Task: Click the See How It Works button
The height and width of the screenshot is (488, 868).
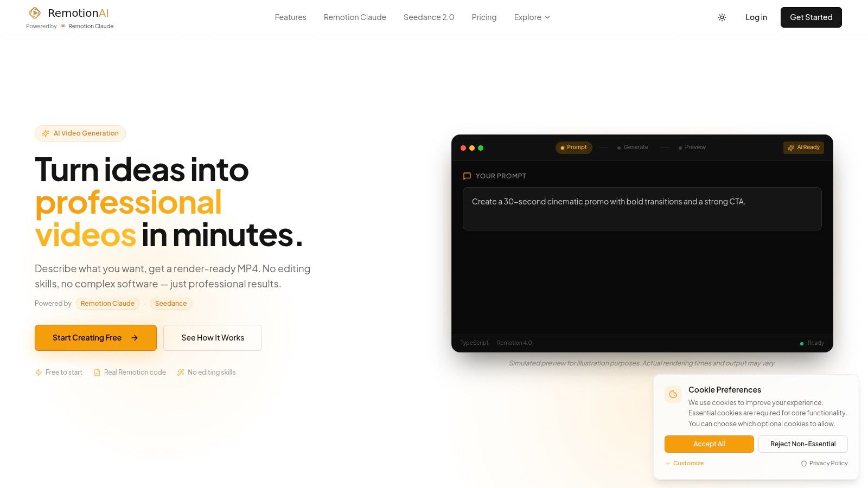Action: coord(213,338)
